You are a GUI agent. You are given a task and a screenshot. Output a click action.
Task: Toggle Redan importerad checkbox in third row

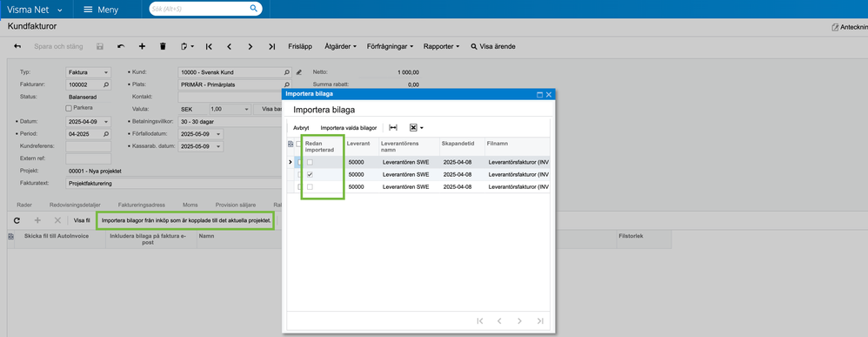[x=310, y=187]
